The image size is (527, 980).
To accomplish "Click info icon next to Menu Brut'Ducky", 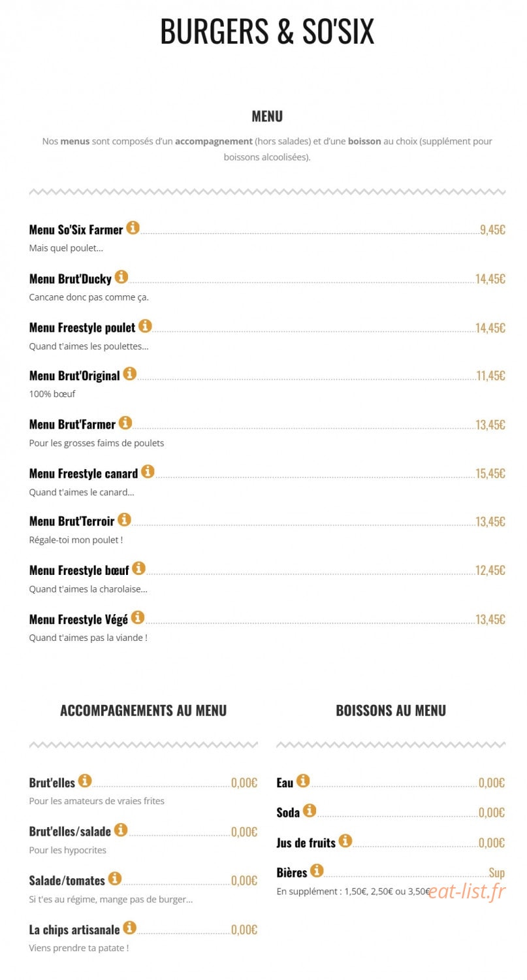I will [121, 276].
